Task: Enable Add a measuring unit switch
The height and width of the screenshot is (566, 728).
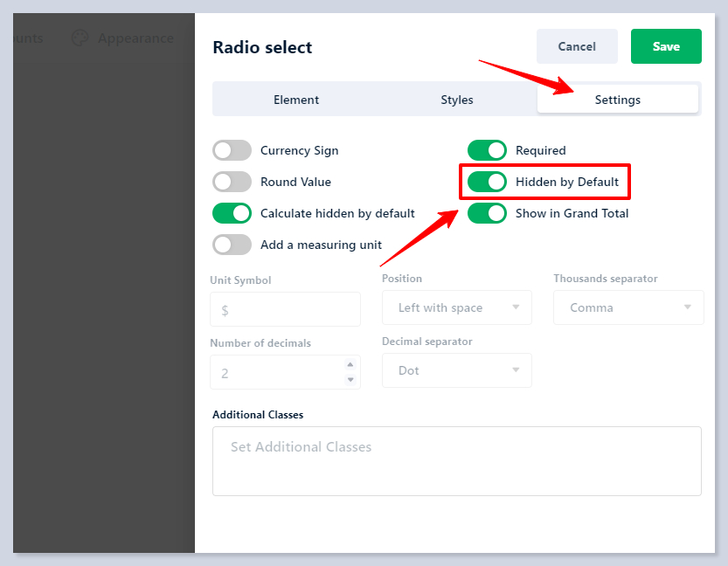Action: (232, 245)
